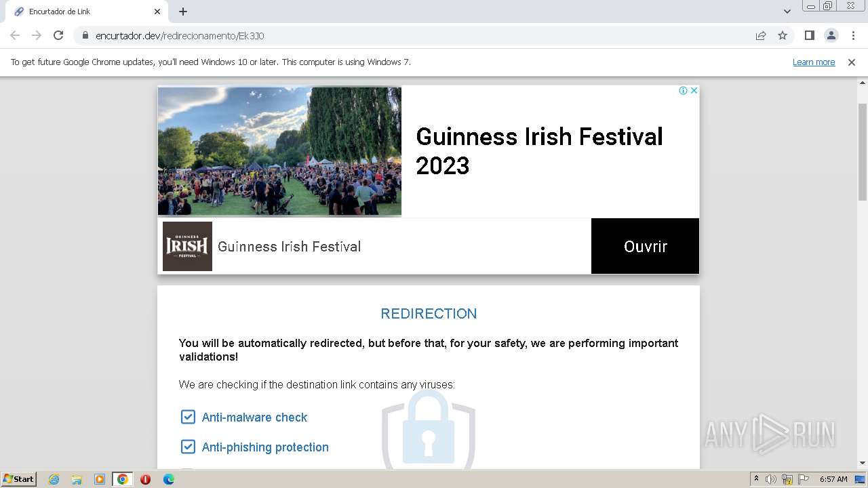Show hidden system tray icons
Image resolution: width=868 pixels, height=488 pixels.
756,479
